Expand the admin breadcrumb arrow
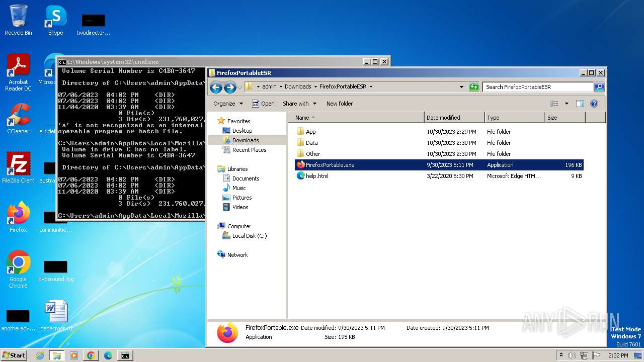 281,87
